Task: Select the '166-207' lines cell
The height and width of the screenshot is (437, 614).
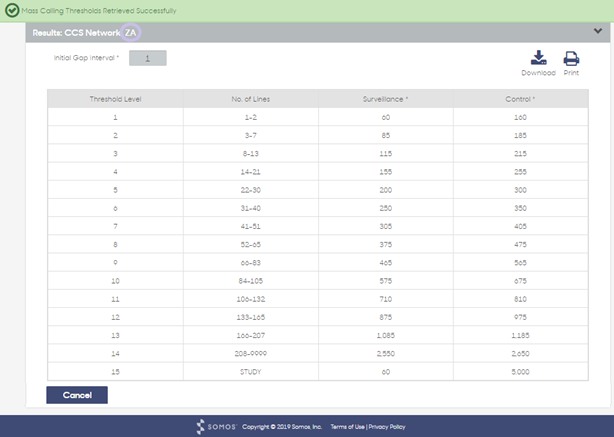Action: (251, 335)
